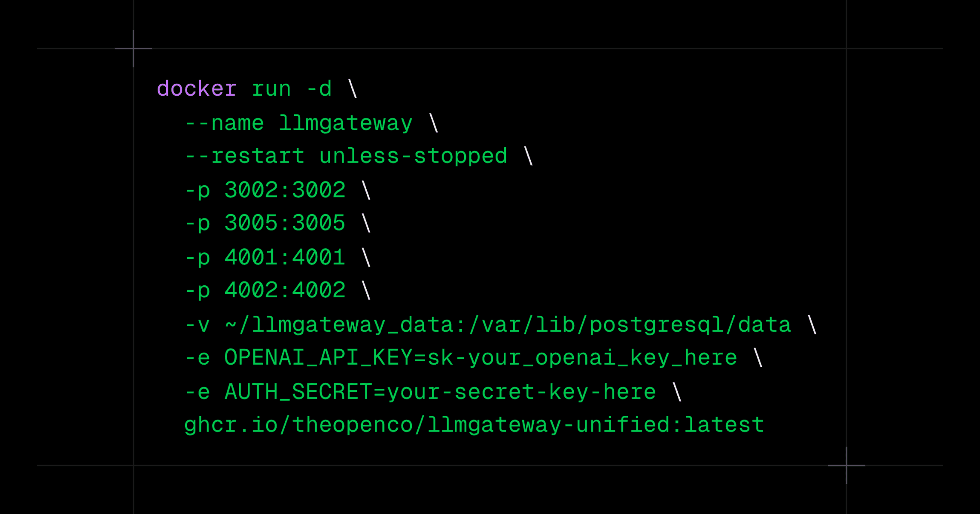Viewport: 980px width, 514px height.
Task: Click the "run" word after docker
Action: click(x=271, y=89)
